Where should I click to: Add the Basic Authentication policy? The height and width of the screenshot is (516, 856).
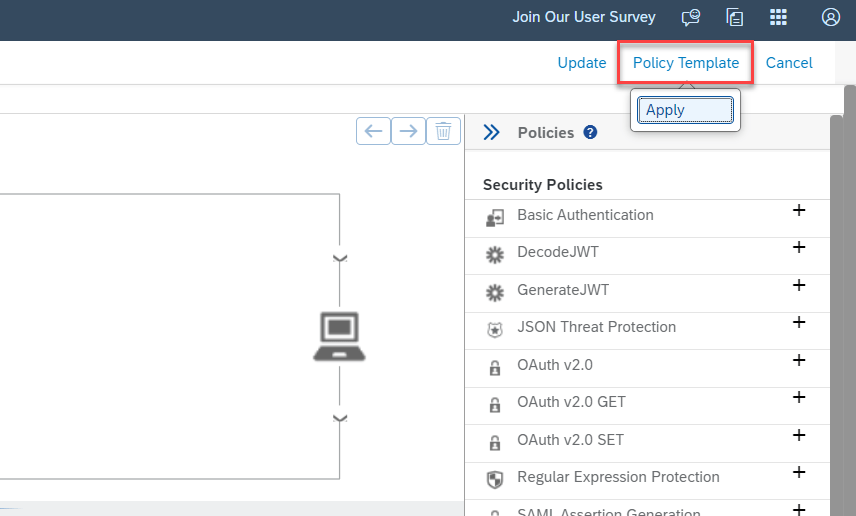(799, 211)
